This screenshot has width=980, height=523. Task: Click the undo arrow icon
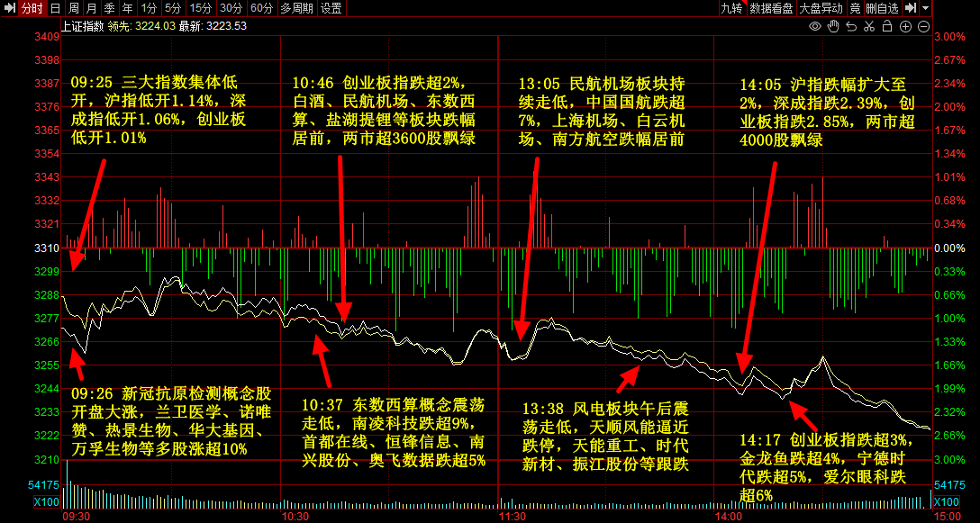click(851, 27)
